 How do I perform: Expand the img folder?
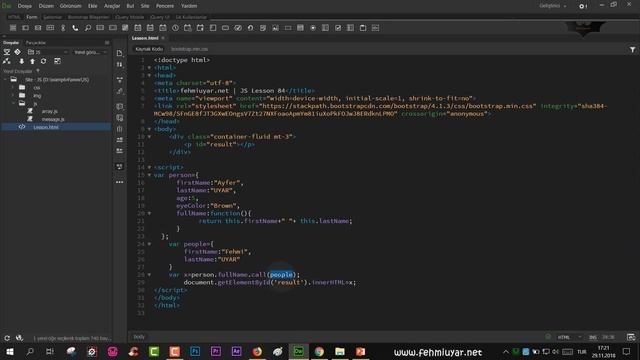(x=13, y=96)
